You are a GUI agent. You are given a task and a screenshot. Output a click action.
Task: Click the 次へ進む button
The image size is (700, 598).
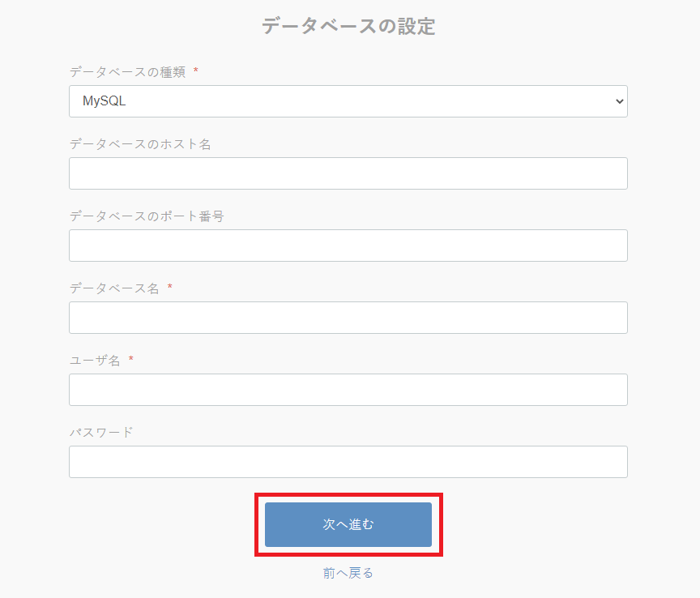click(x=348, y=524)
